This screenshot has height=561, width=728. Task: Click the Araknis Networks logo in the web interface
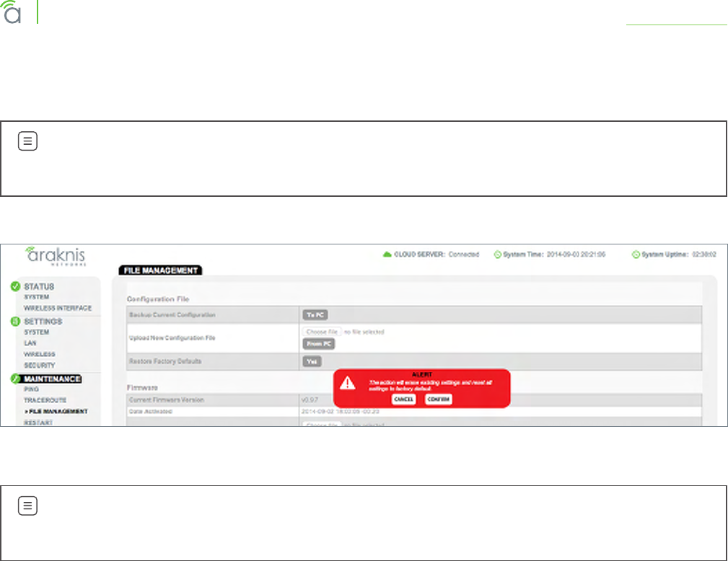pyautogui.click(x=56, y=256)
